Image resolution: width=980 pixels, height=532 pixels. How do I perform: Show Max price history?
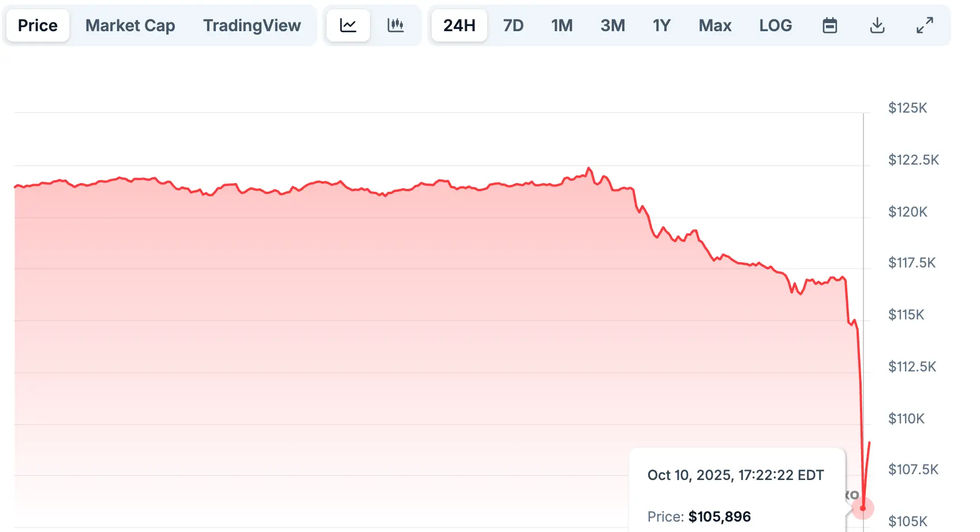point(715,25)
